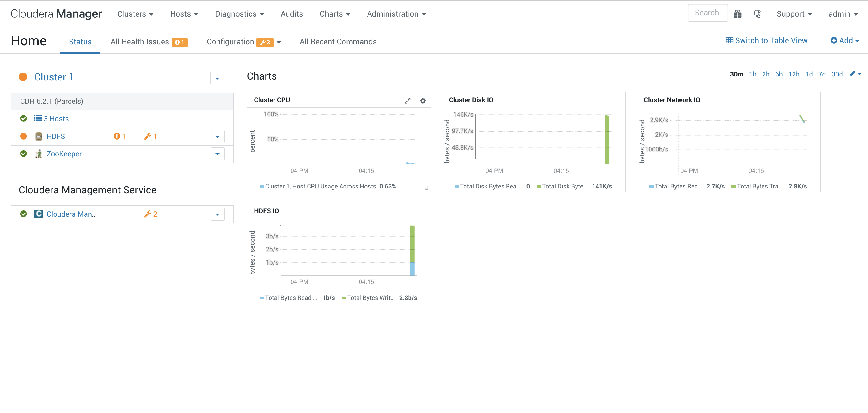
Task: Open the ZooKeeper service link
Action: [64, 154]
